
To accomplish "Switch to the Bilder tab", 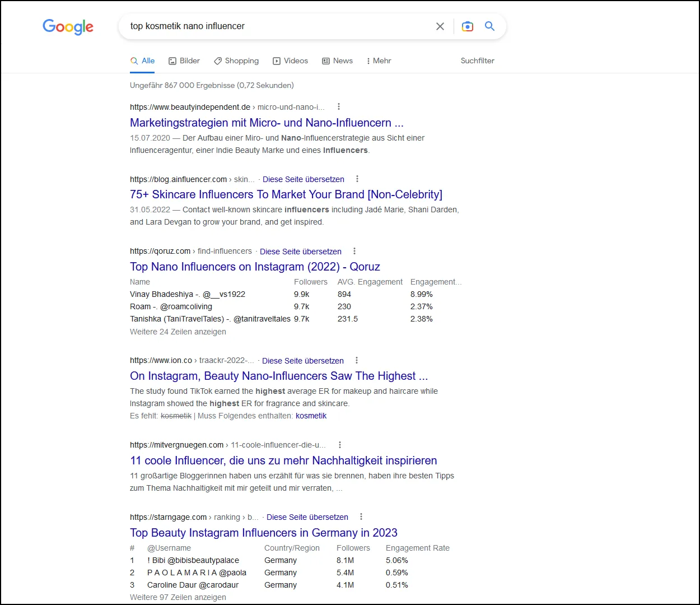I will pyautogui.click(x=184, y=61).
